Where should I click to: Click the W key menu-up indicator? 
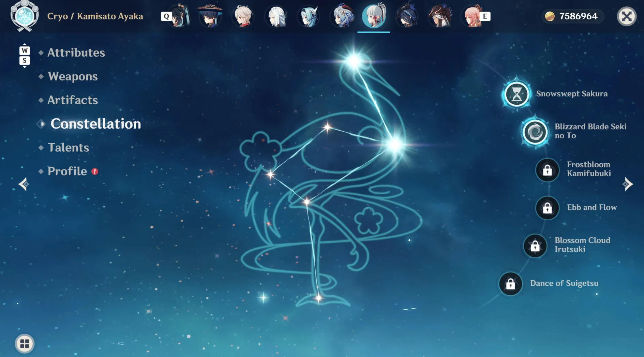pos(24,50)
